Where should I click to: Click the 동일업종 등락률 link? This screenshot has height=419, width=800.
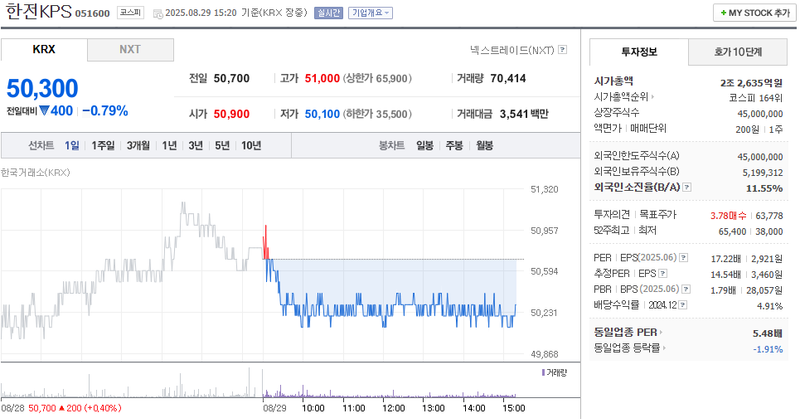(x=627, y=349)
